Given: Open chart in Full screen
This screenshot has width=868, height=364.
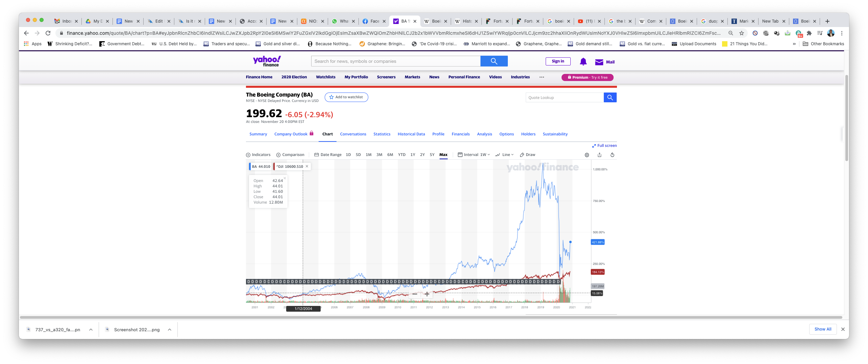Looking at the screenshot, I should (604, 146).
